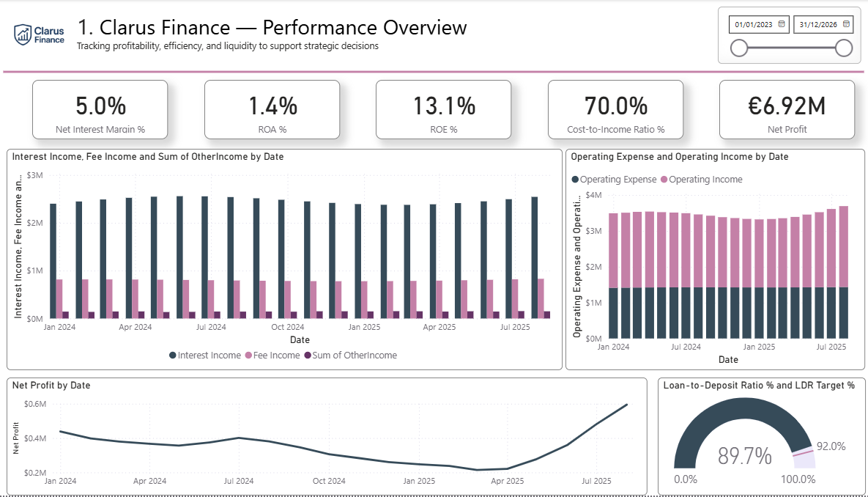The height and width of the screenshot is (497, 868).
Task: Click the Clarus Finance shield logo
Action: coord(23,34)
